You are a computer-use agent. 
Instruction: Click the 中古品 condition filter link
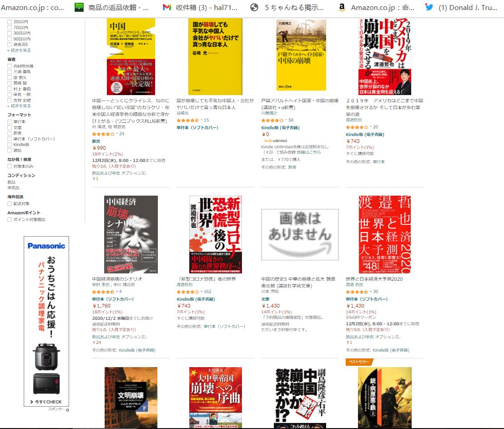[x=14, y=187]
